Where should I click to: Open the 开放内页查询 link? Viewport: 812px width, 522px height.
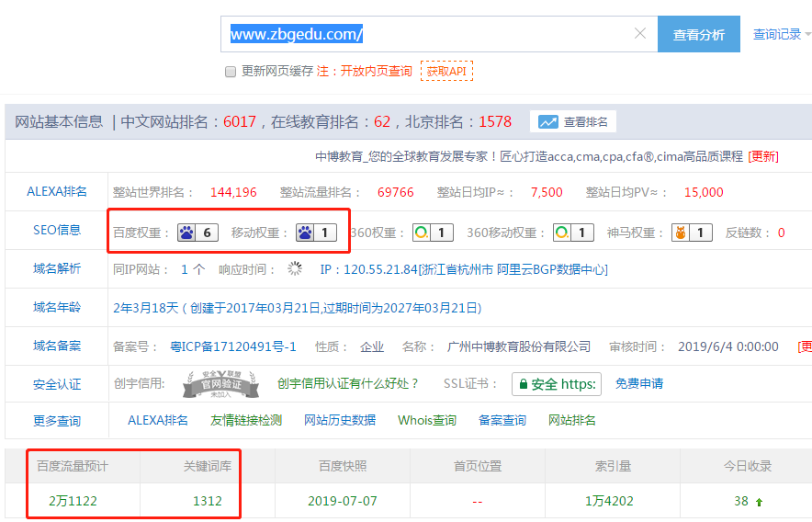coord(376,71)
